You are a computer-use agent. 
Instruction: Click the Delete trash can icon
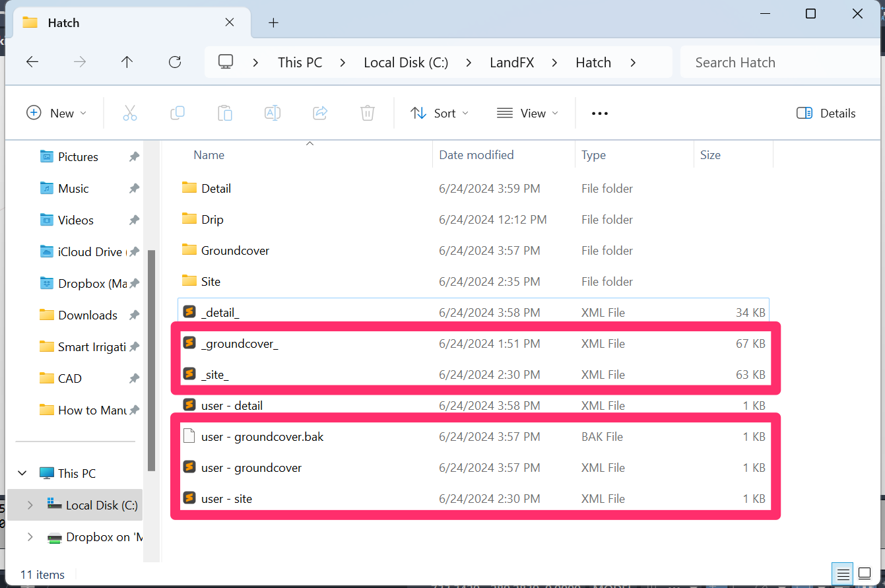[368, 113]
